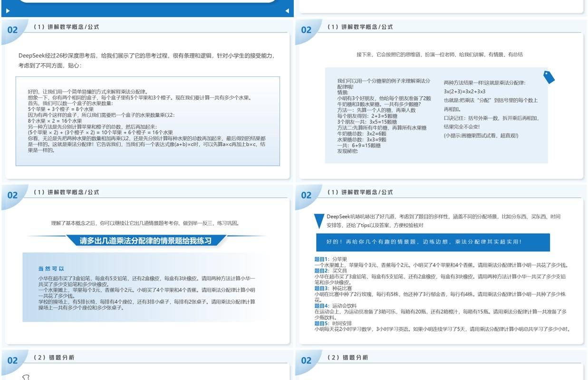Image resolution: width=588 pixels, height=380 pixels.
Task: Click the banner 请多出几道乘法分配律的情景题给我练习
Action: (145, 240)
